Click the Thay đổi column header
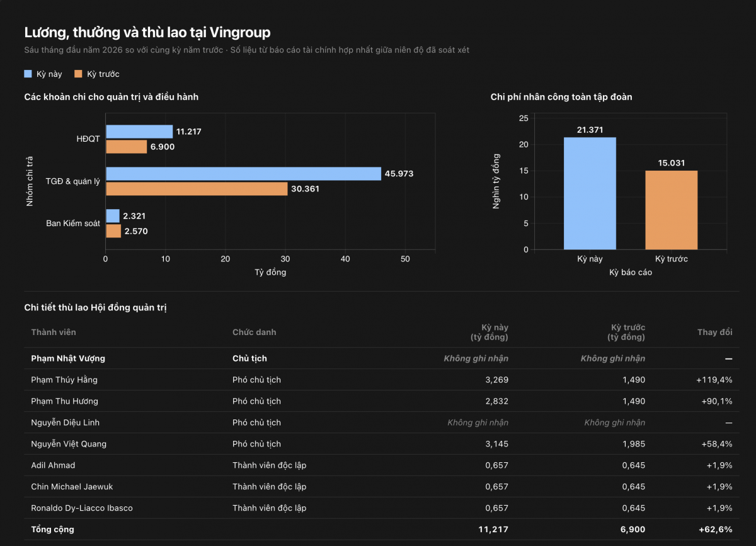 coord(715,332)
